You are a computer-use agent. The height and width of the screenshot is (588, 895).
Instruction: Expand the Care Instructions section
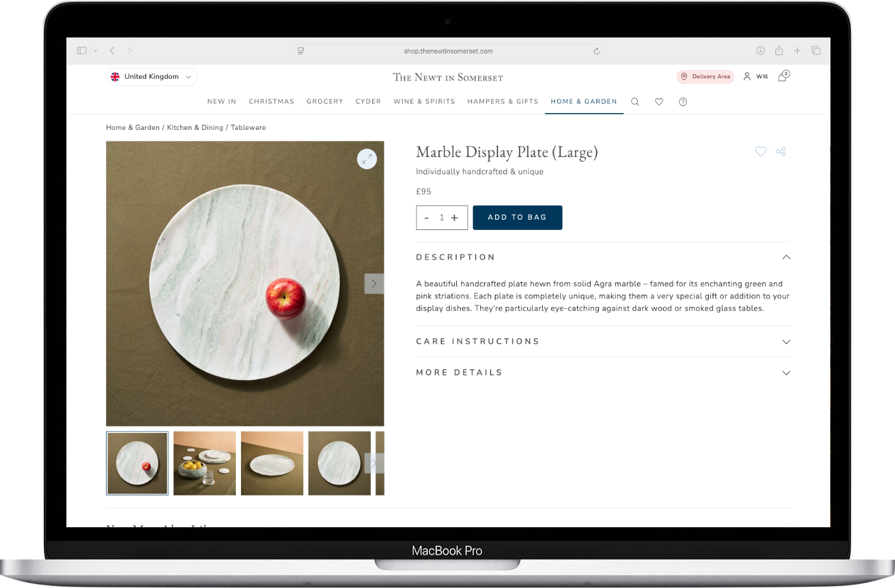click(x=603, y=341)
